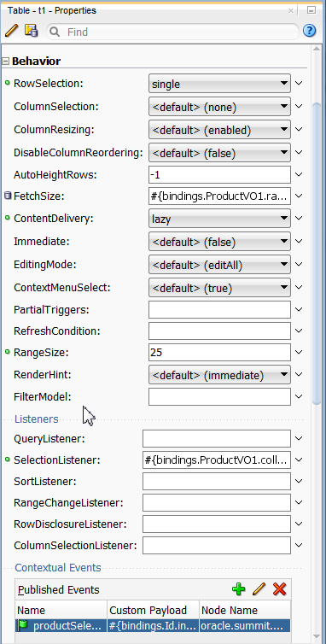The height and width of the screenshot is (644, 326).
Task: Select the oracle.summit... node name cell
Action: 245,625
